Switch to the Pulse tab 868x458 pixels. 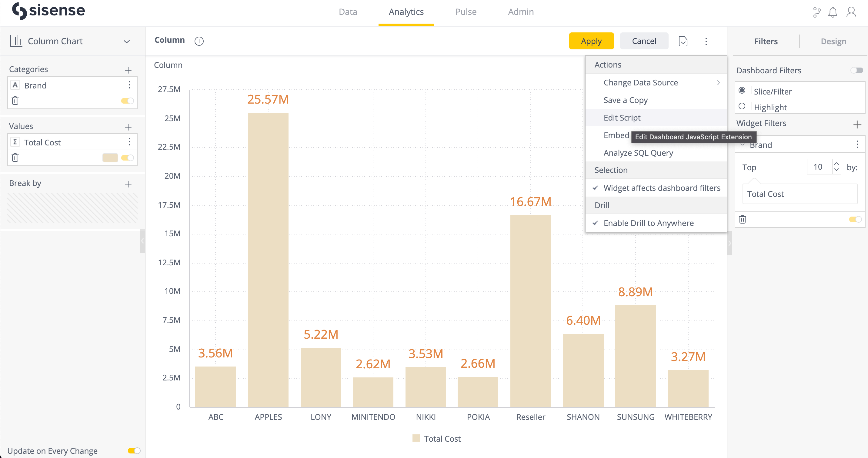tap(466, 12)
